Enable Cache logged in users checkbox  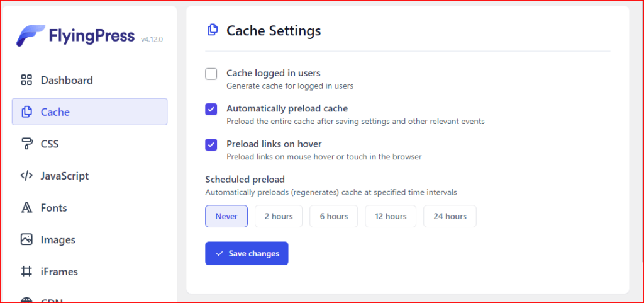tap(211, 74)
